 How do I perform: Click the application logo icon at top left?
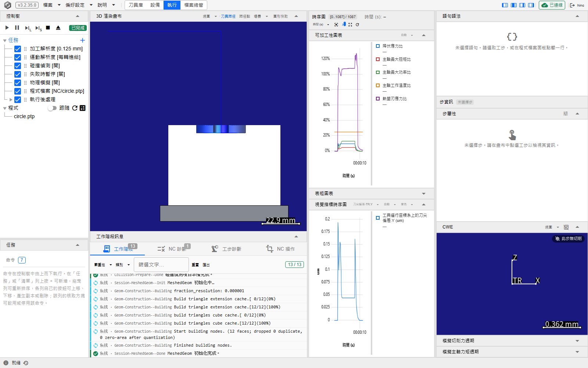point(7,5)
